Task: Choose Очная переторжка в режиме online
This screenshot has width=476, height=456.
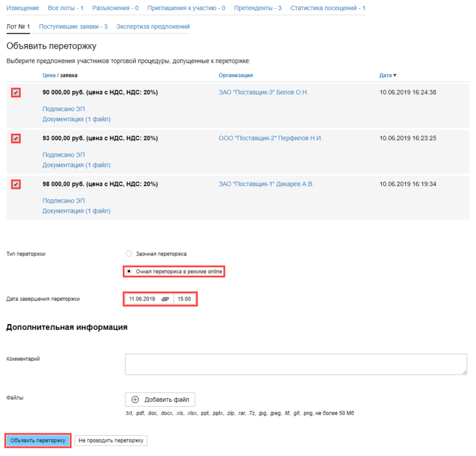Action: point(129,271)
